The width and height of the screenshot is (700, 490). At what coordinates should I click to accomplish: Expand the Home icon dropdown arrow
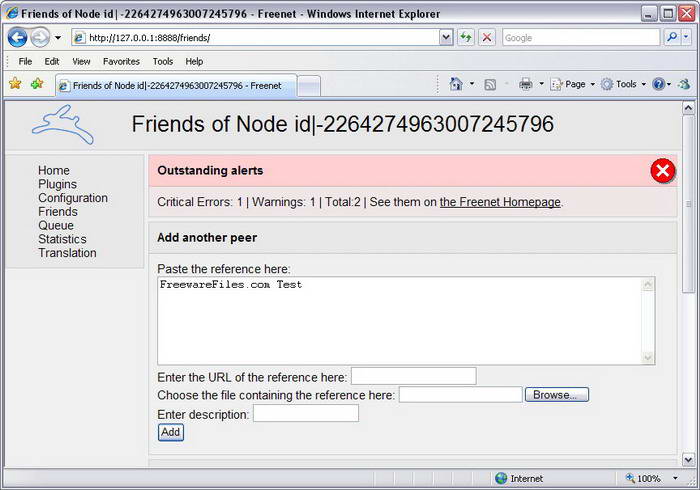(471, 84)
